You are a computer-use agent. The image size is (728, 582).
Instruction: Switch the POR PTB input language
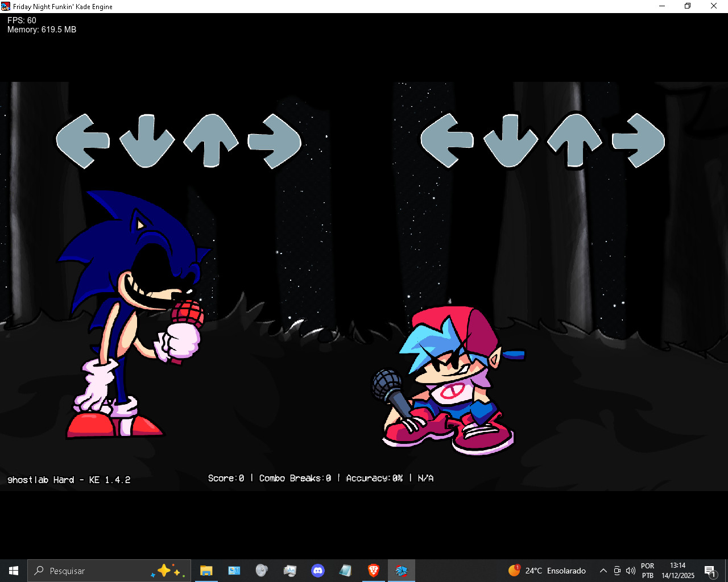coord(648,571)
